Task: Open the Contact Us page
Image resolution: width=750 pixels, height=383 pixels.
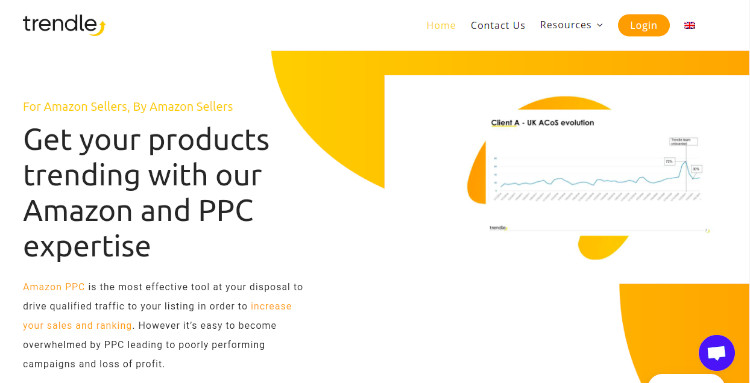Action: pyautogui.click(x=497, y=25)
